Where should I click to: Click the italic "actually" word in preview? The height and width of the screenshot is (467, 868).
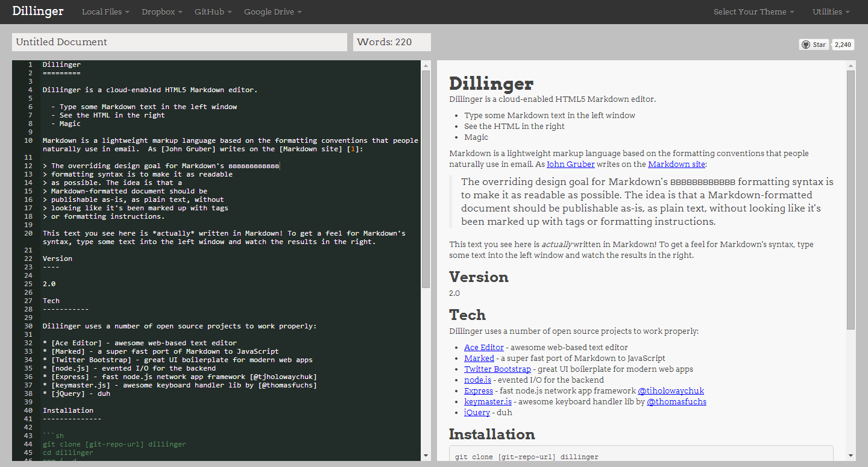click(x=557, y=245)
